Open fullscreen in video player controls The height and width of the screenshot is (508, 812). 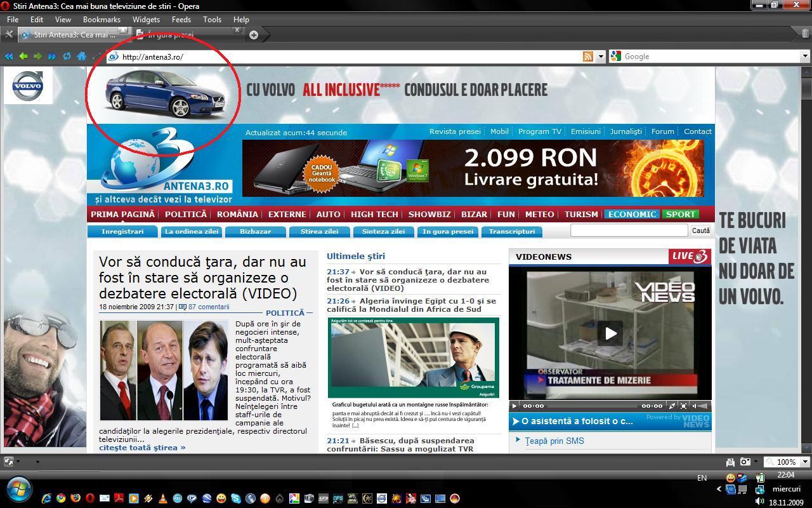point(684,405)
